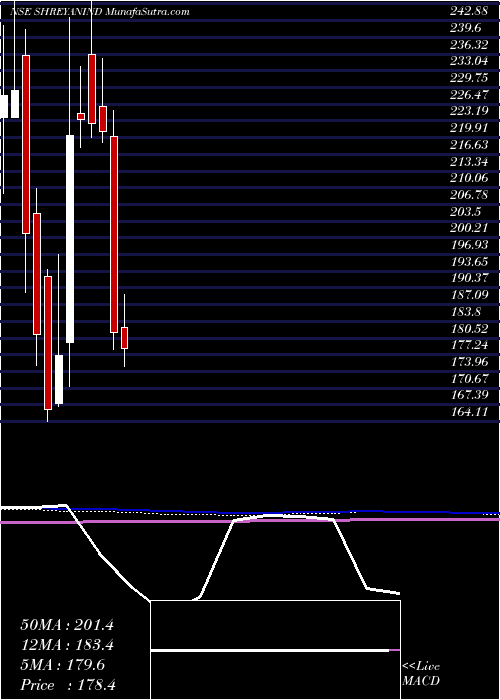Click the last small red candlestick
Screen dimensions: 500x700
[125, 338]
